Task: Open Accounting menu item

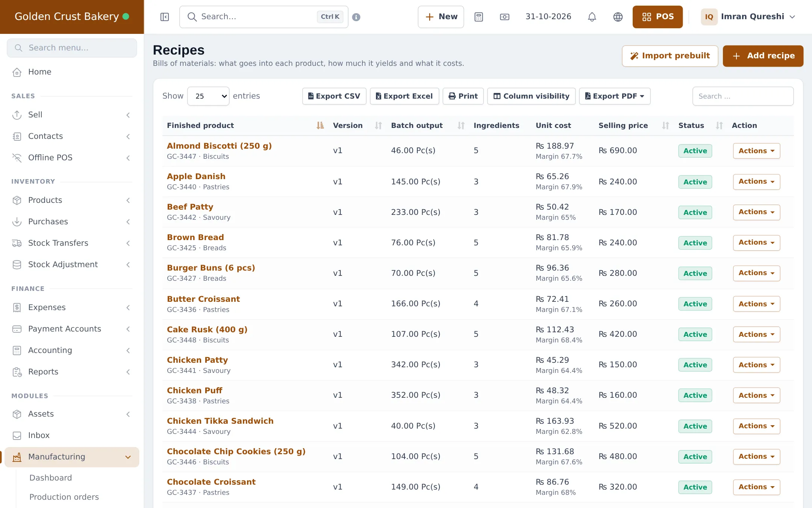Action: (x=72, y=350)
